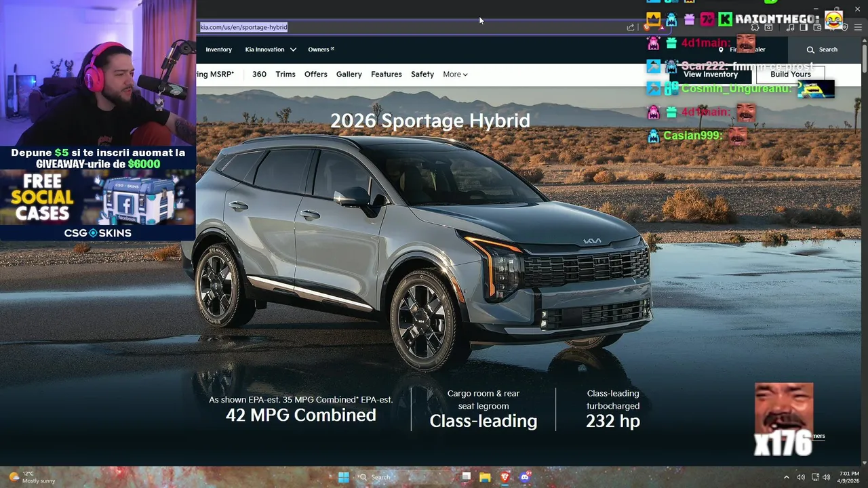
Task: Open the Task View icon on taskbar
Action: (467, 477)
